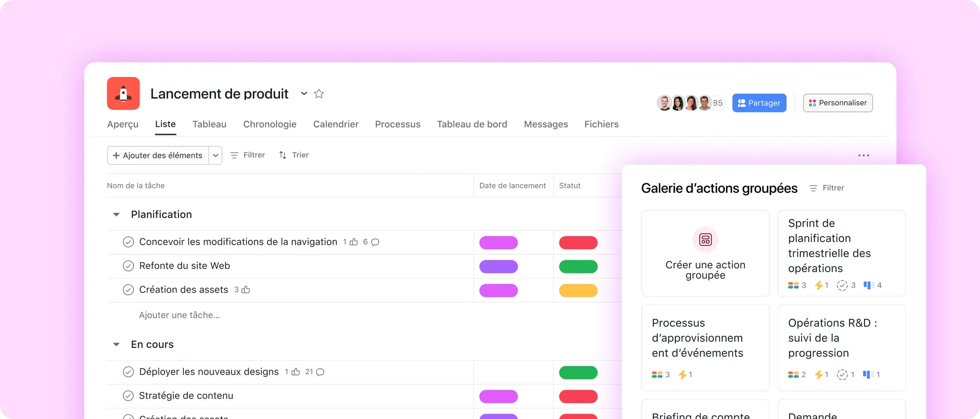Click the pink date pill for Concevoir row
The image size is (980, 419).
[x=498, y=243]
